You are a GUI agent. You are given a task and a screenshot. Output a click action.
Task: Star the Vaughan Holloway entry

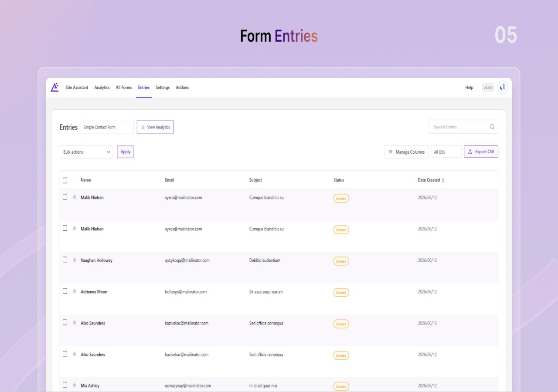tap(75, 260)
